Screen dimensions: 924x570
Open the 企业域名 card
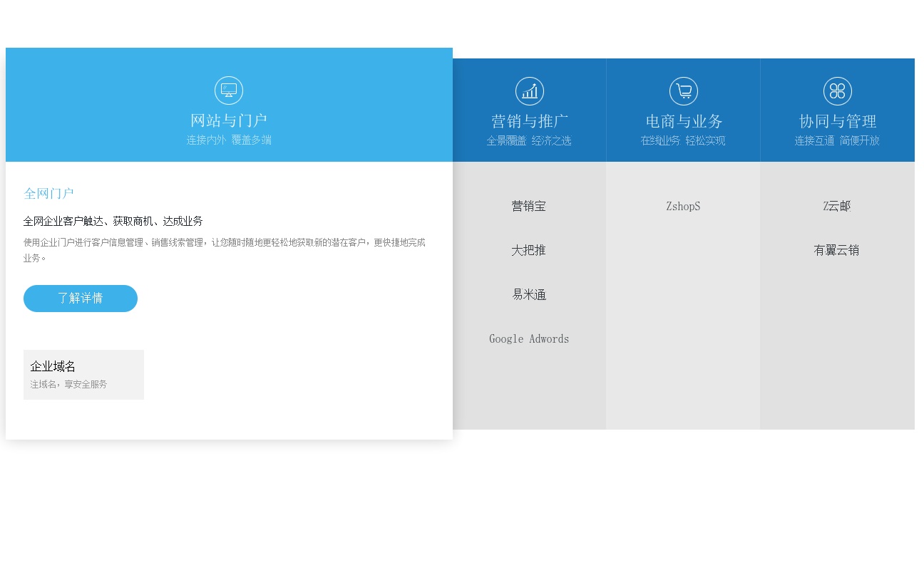(x=83, y=375)
